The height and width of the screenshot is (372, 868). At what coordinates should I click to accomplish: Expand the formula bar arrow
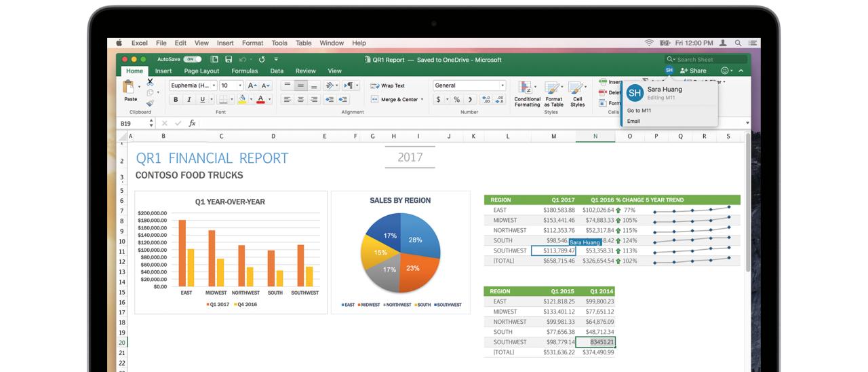(x=748, y=124)
